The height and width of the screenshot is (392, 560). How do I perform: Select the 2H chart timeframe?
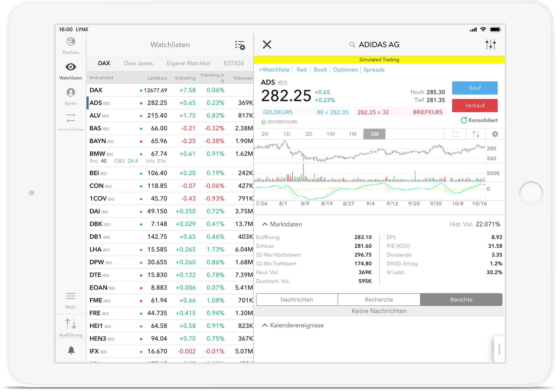pyautogui.click(x=265, y=134)
